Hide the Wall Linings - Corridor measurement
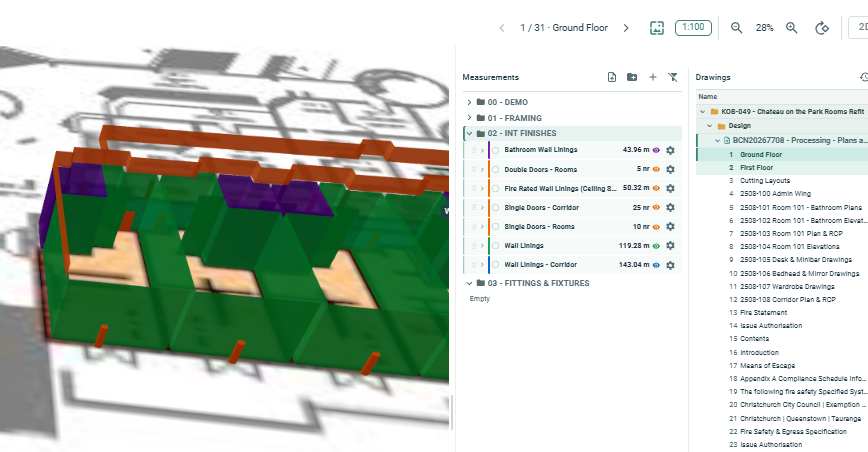This screenshot has height=452, width=868. [657, 265]
